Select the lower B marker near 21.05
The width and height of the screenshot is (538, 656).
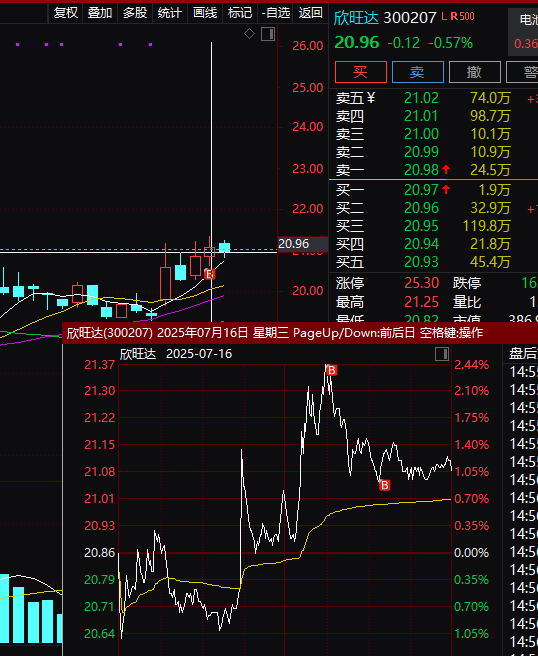point(384,485)
